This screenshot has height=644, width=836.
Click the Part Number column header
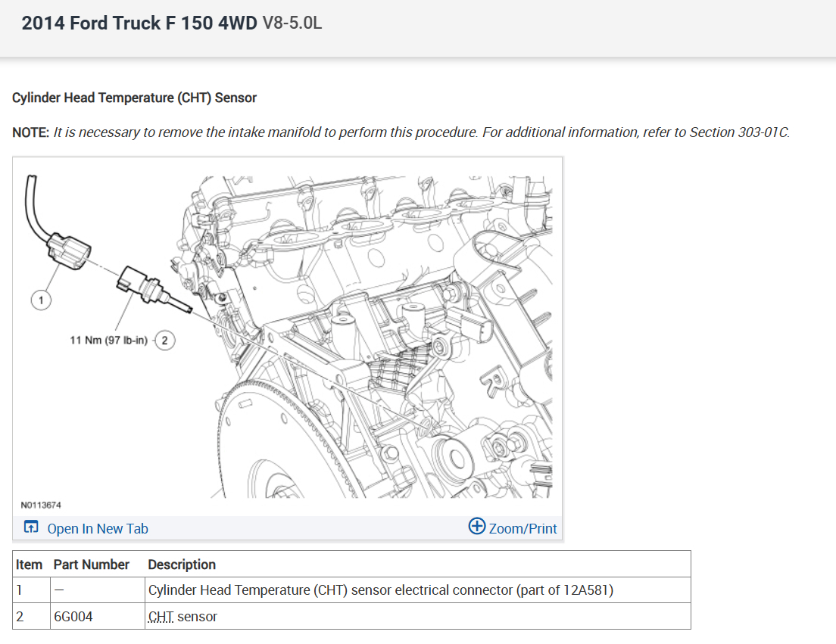(x=91, y=565)
